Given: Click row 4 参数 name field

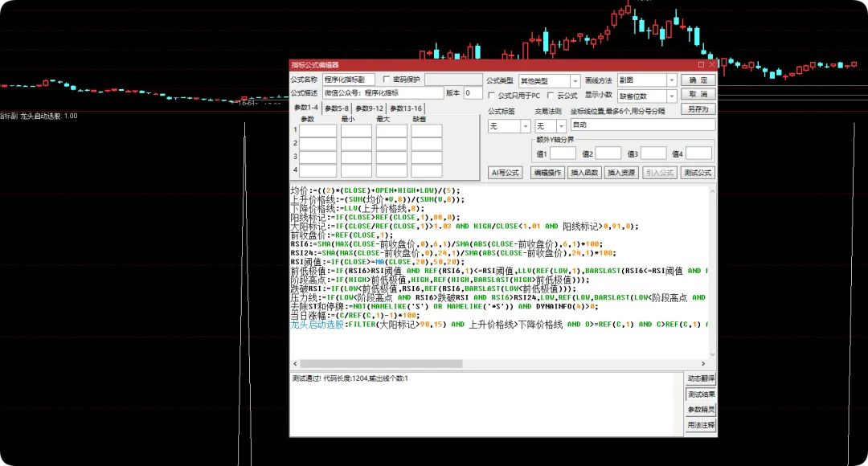Looking at the screenshot, I should tap(317, 171).
